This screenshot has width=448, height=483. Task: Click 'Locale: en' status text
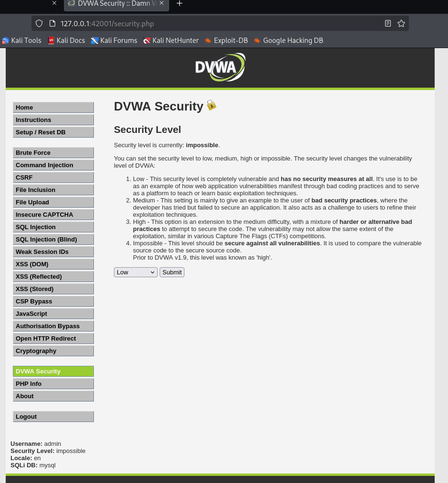[26, 458]
